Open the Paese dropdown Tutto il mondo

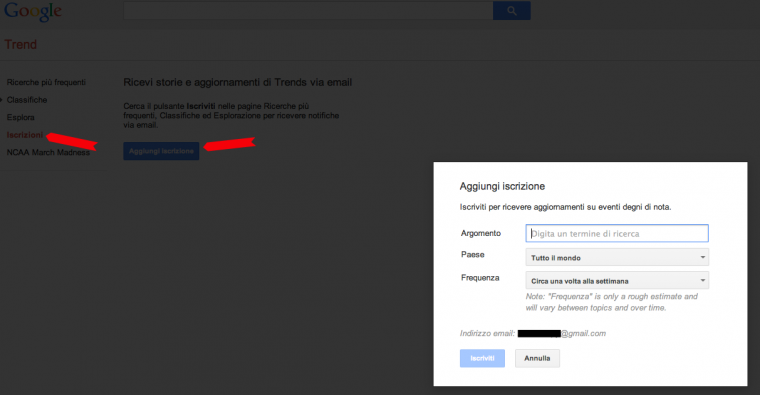617,257
